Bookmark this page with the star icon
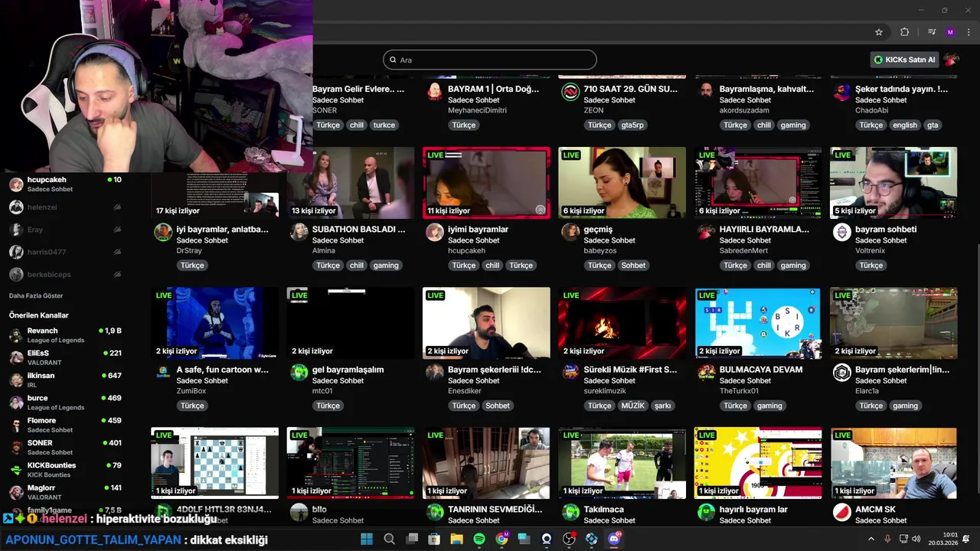This screenshot has height=551, width=980. point(879,32)
